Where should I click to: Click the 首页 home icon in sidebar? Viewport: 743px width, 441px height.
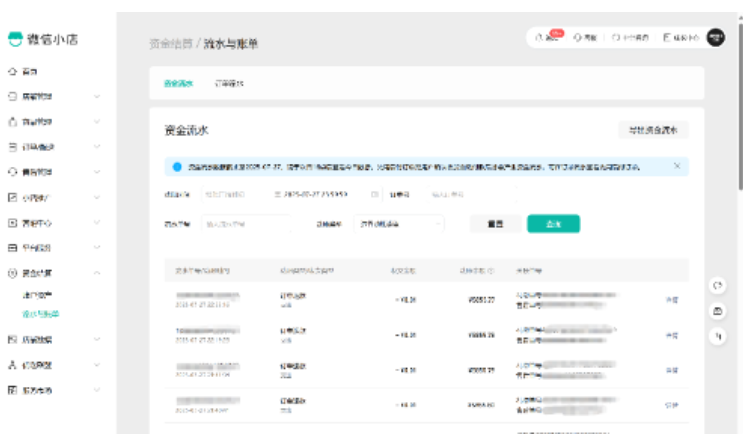coord(13,73)
